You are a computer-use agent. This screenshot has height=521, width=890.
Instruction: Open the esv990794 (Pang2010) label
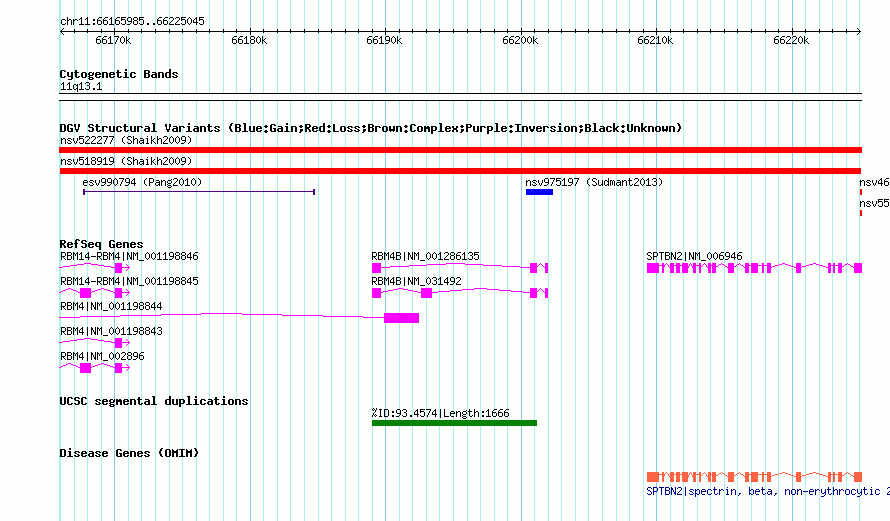(x=142, y=182)
